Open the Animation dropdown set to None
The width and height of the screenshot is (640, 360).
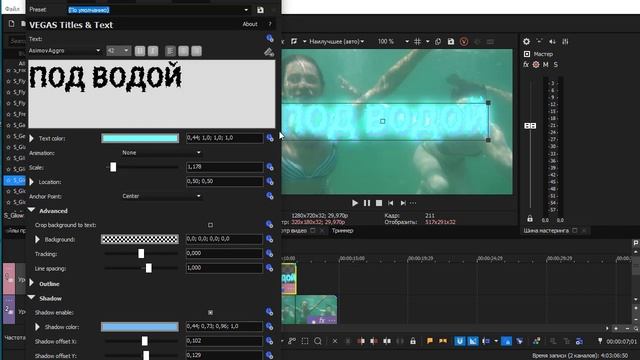click(x=161, y=153)
